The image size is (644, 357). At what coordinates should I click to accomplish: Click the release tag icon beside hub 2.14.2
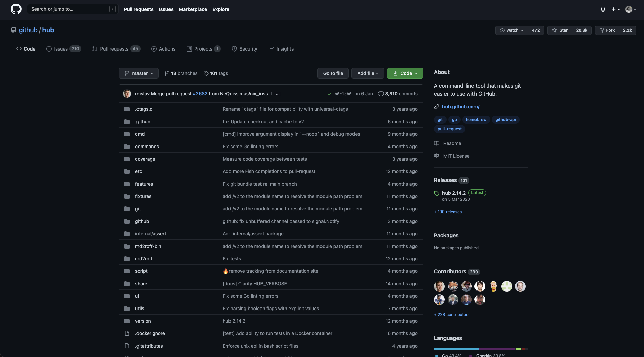coord(437,193)
